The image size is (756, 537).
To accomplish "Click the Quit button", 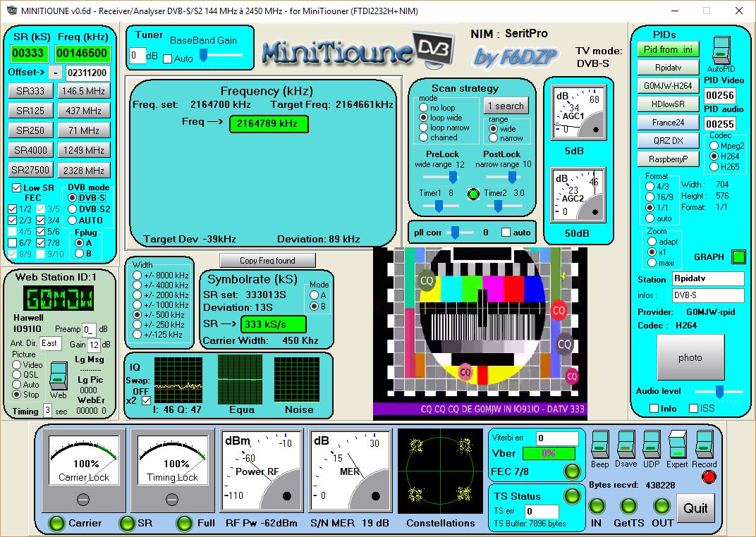I will [695, 509].
